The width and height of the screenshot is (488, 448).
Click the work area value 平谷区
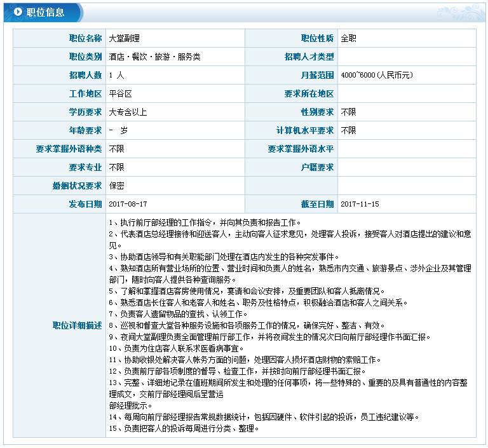120,93
